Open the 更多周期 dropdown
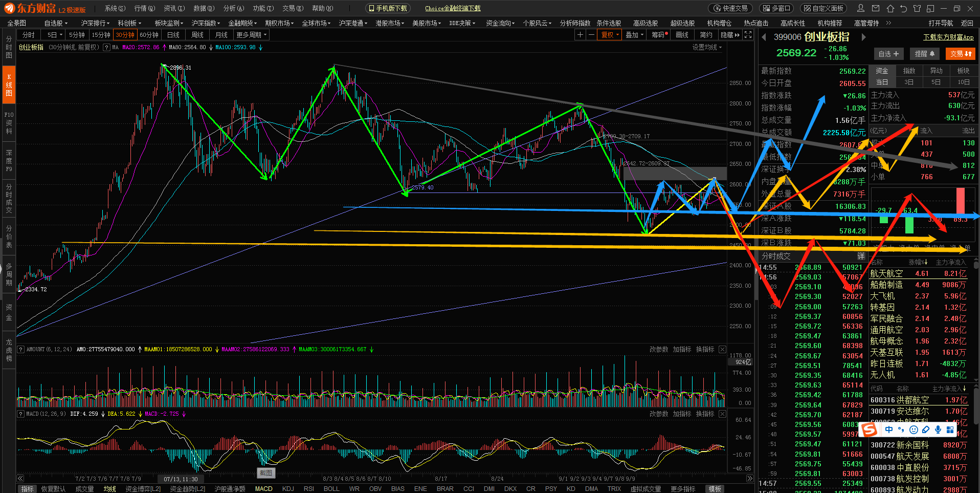The width and height of the screenshot is (980, 493). [251, 35]
